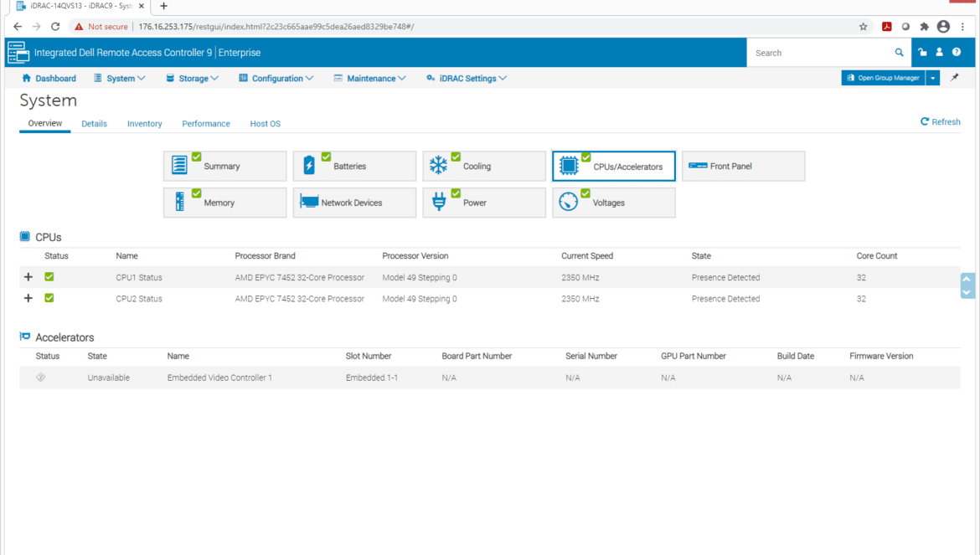Reload the page with browser refresh icon
The height and width of the screenshot is (555, 980).
pyautogui.click(x=55, y=26)
